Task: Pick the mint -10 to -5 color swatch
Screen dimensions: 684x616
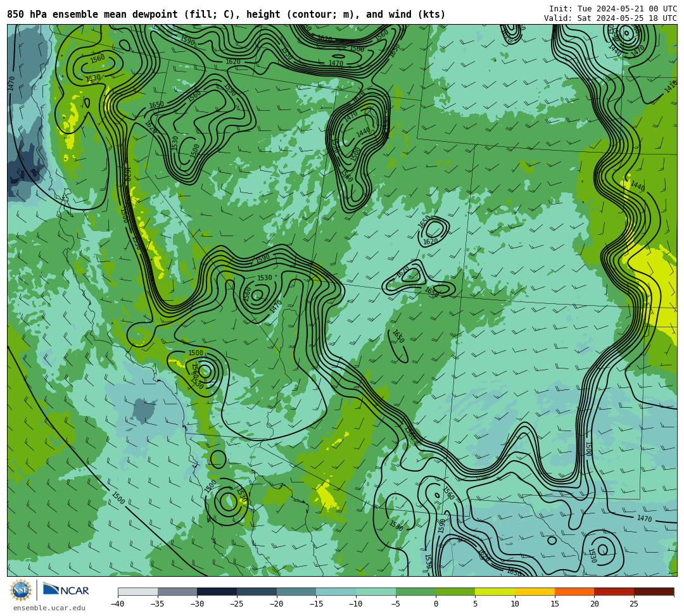Action: 376,591
